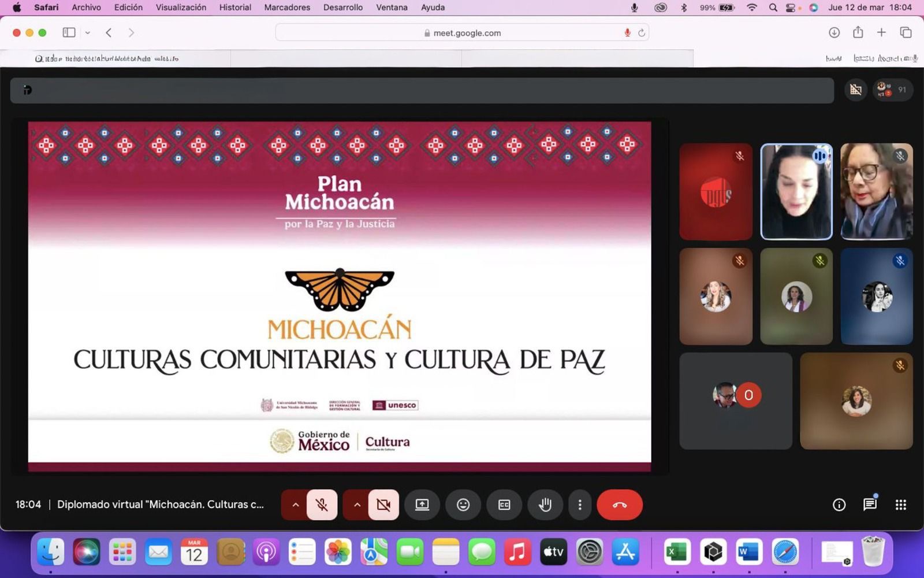The width and height of the screenshot is (924, 578).
Task: Open the Visualización menu
Action: 181,7
